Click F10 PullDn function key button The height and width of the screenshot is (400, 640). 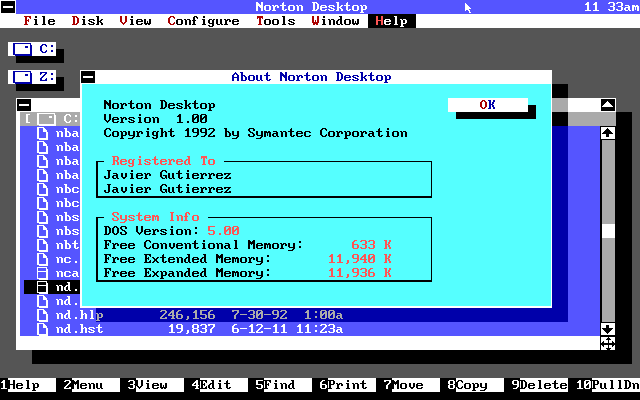click(x=608, y=385)
